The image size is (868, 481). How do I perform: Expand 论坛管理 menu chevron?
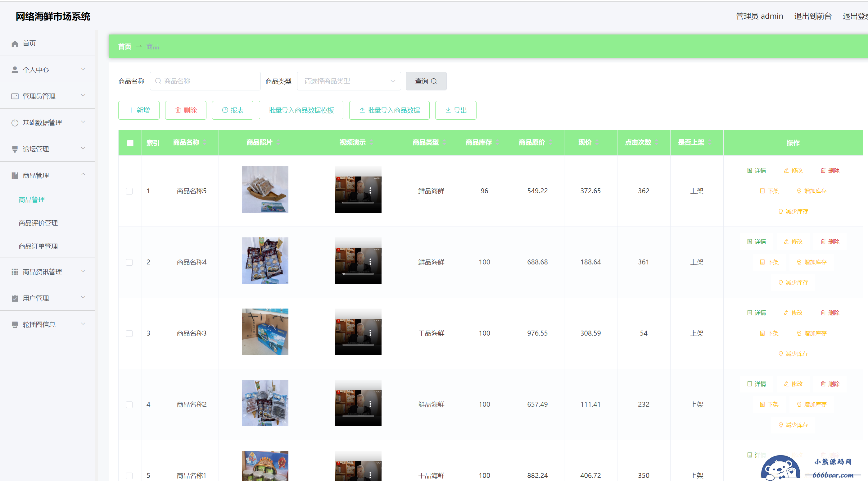(x=83, y=149)
